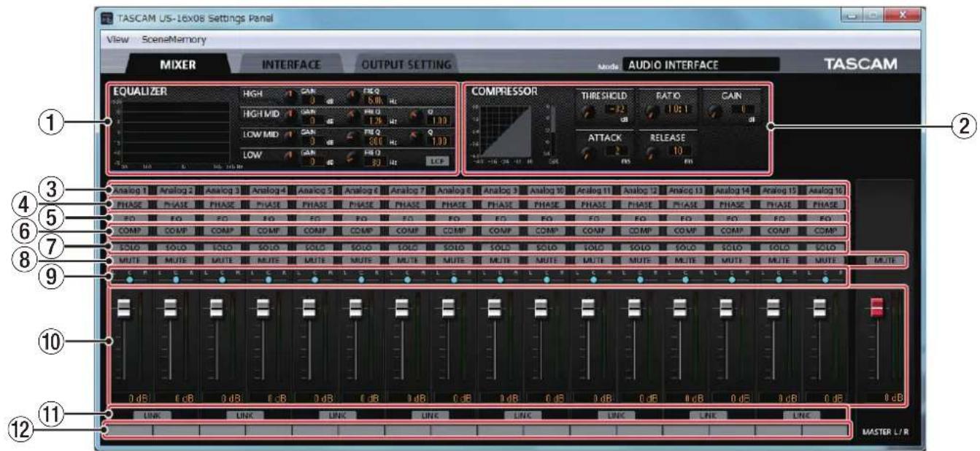980x451 pixels.
Task: Mute the Analog 6 channel
Action: coord(360,259)
